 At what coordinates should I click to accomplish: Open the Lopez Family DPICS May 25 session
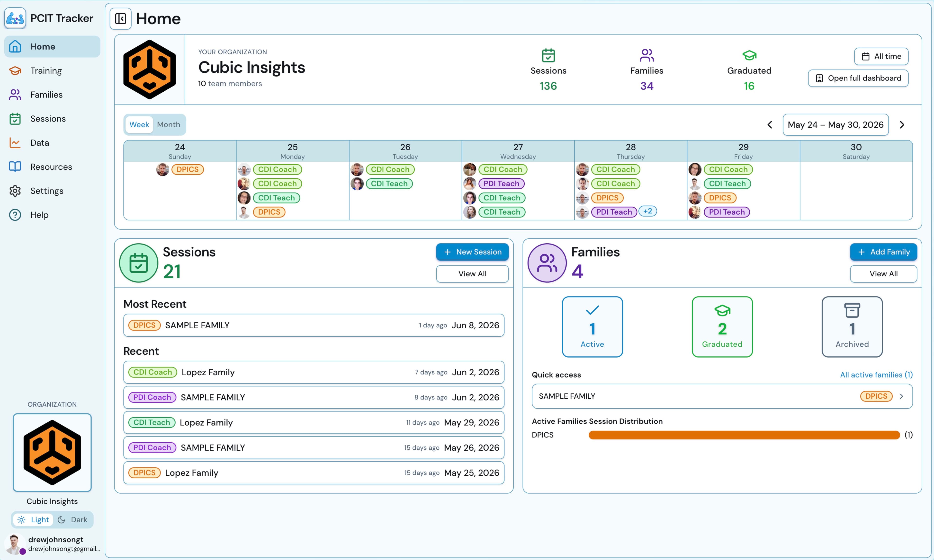(x=314, y=473)
